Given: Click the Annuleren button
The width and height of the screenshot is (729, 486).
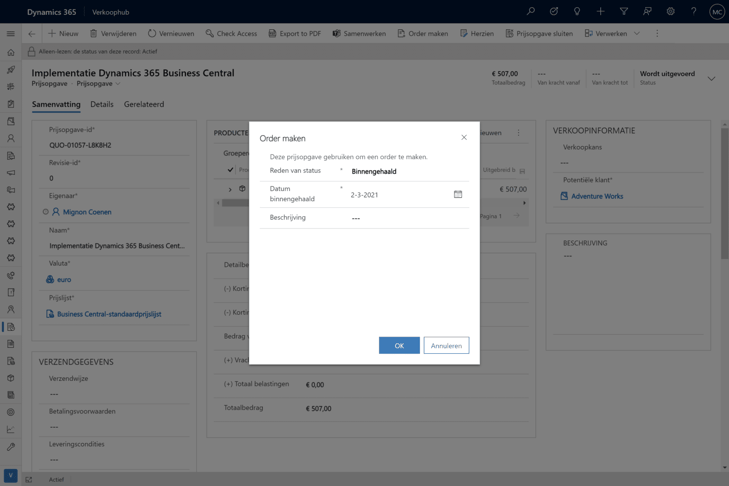Looking at the screenshot, I should pyautogui.click(x=446, y=346).
